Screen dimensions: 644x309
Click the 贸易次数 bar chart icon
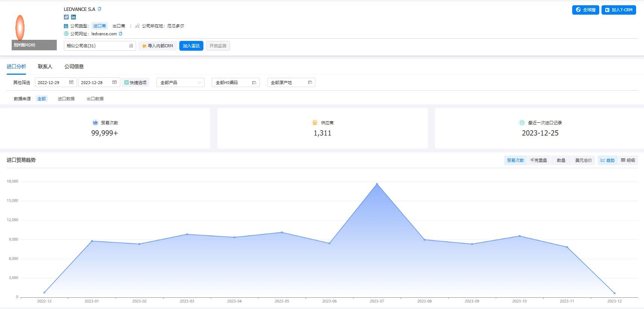(95, 122)
